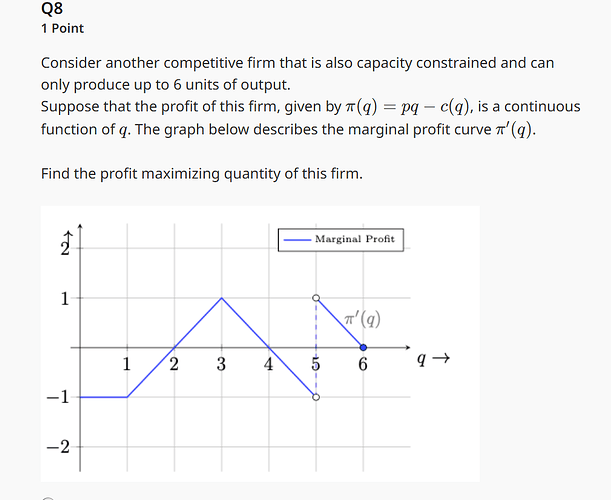Click the y-axis label 1
The image size is (611, 500).
point(65,299)
